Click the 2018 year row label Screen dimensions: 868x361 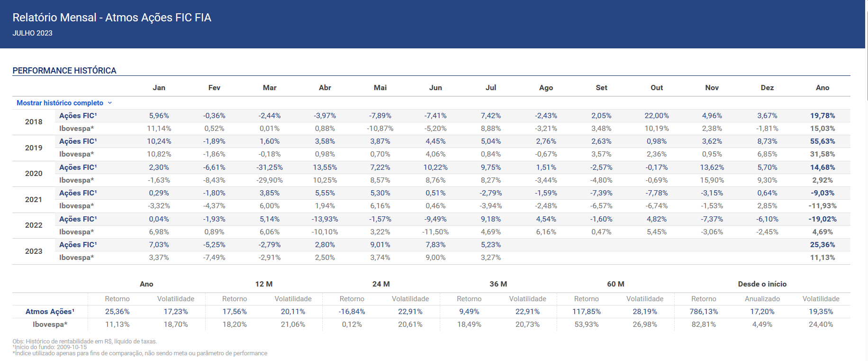coord(34,122)
